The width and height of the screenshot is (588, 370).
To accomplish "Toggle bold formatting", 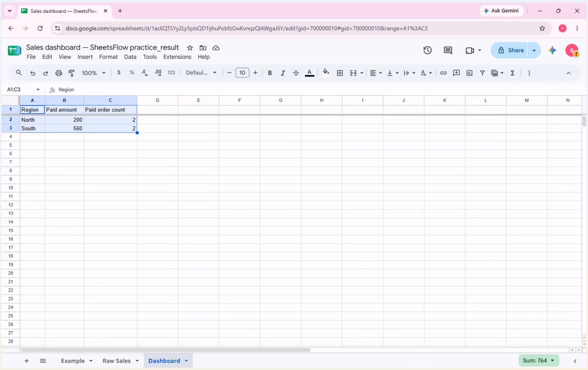I will (270, 73).
